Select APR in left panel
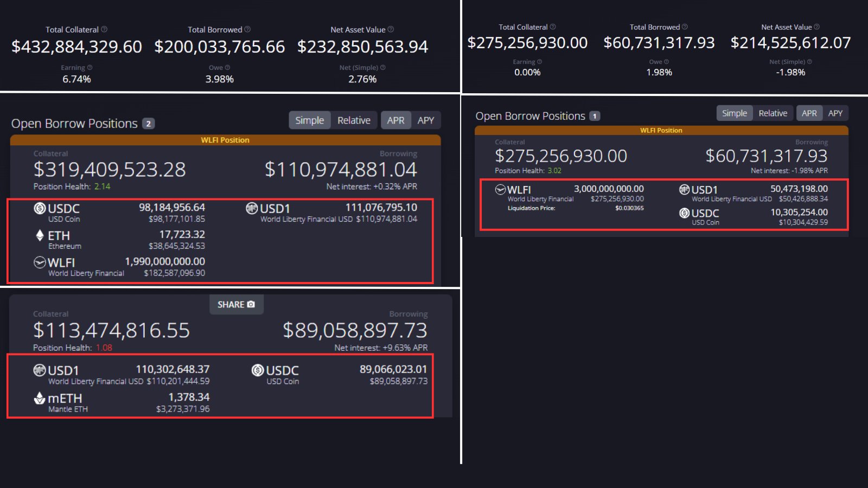The width and height of the screenshot is (868, 488). 395,120
